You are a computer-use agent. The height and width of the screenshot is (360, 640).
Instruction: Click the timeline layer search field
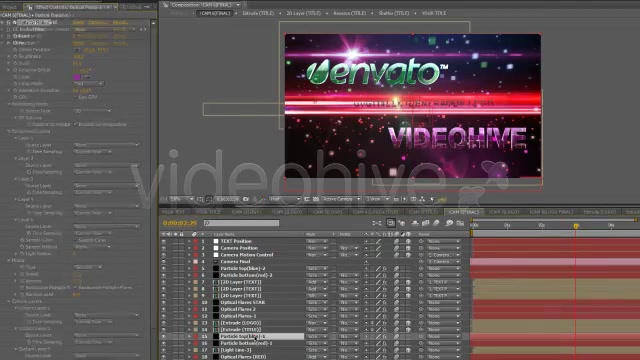[x=242, y=223]
